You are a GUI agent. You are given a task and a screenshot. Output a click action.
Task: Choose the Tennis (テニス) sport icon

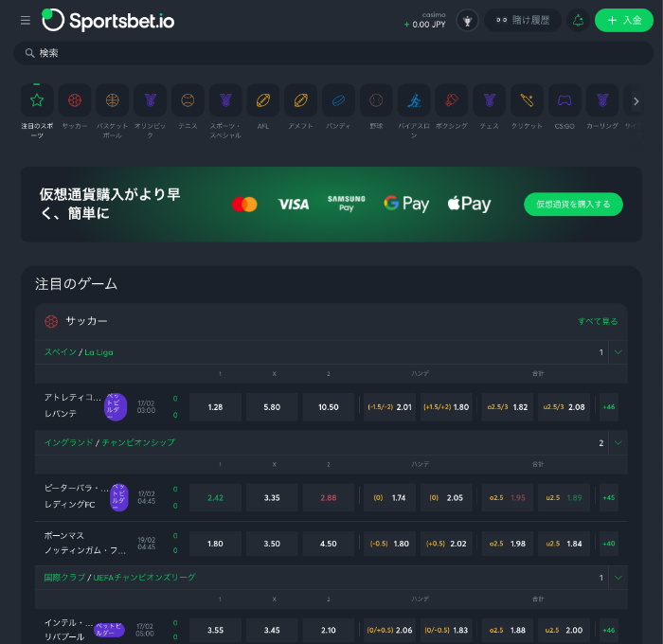pos(188,100)
